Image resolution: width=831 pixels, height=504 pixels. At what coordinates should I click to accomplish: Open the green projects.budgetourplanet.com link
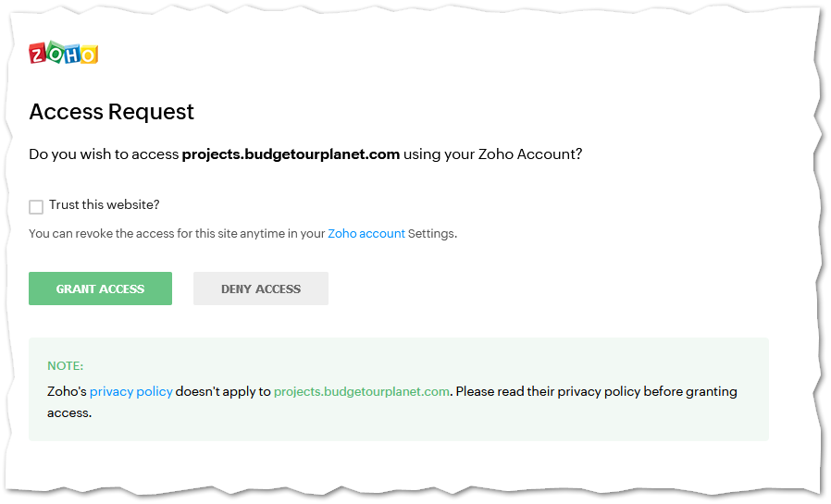click(x=362, y=391)
